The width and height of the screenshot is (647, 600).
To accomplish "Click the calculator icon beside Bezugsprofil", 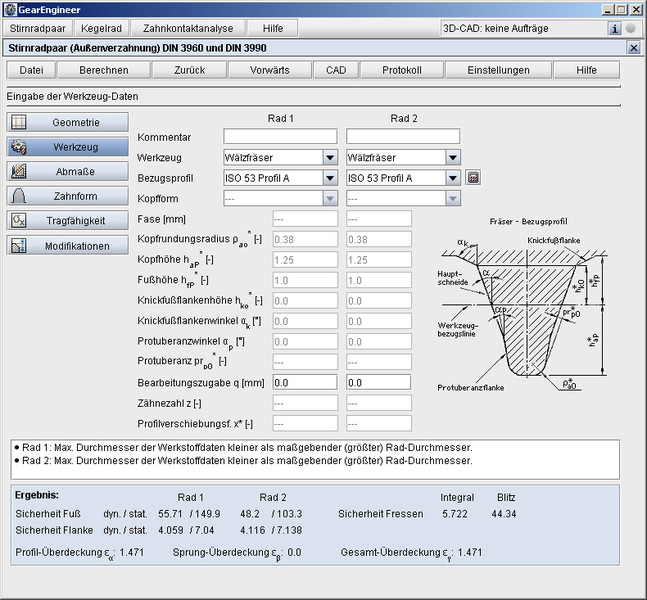I will click(474, 178).
